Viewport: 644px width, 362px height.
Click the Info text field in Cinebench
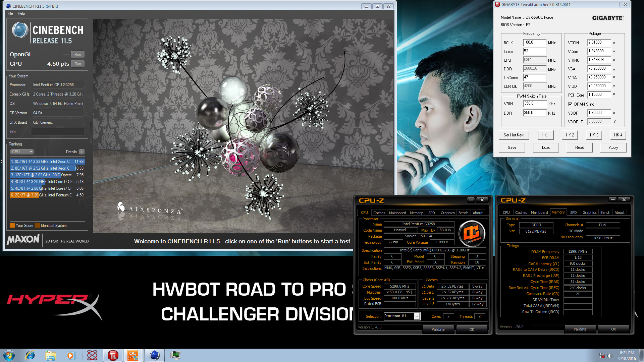[x=58, y=132]
